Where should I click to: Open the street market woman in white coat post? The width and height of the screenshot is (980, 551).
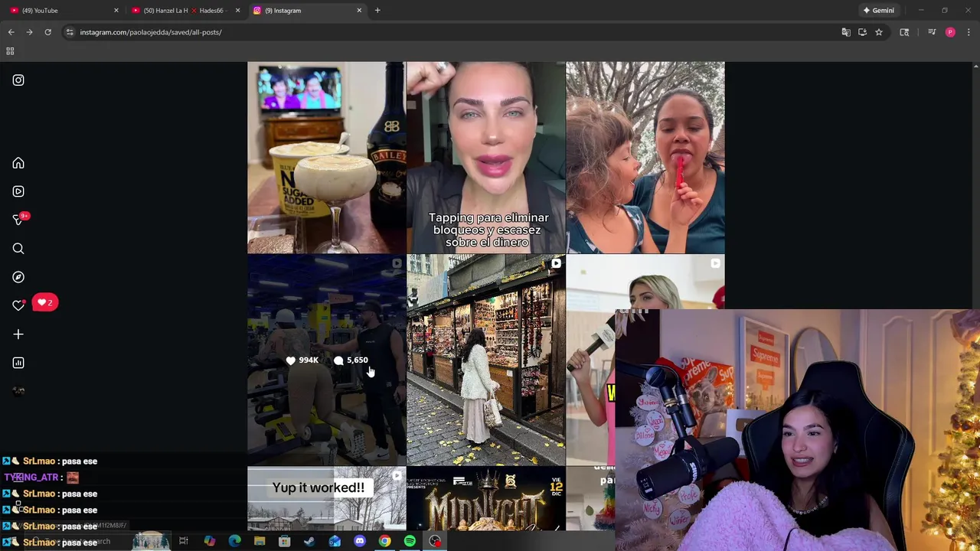486,360
